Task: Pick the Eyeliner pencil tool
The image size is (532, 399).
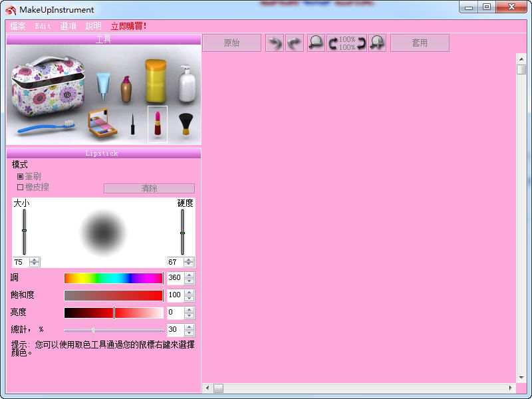Action: (x=132, y=123)
